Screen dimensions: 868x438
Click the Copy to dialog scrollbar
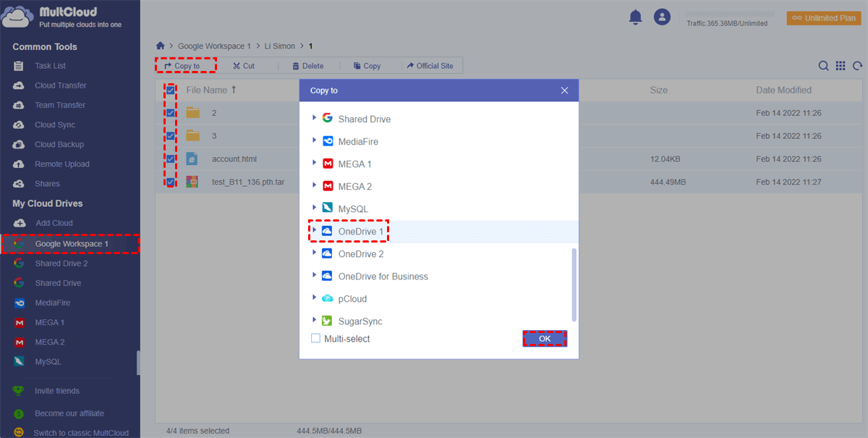(x=574, y=285)
